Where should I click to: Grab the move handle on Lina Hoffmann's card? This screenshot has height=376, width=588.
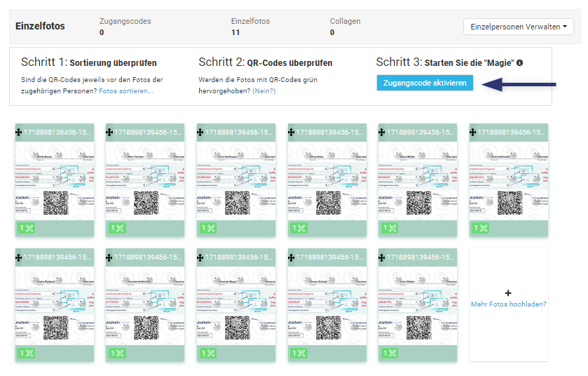pos(200,133)
